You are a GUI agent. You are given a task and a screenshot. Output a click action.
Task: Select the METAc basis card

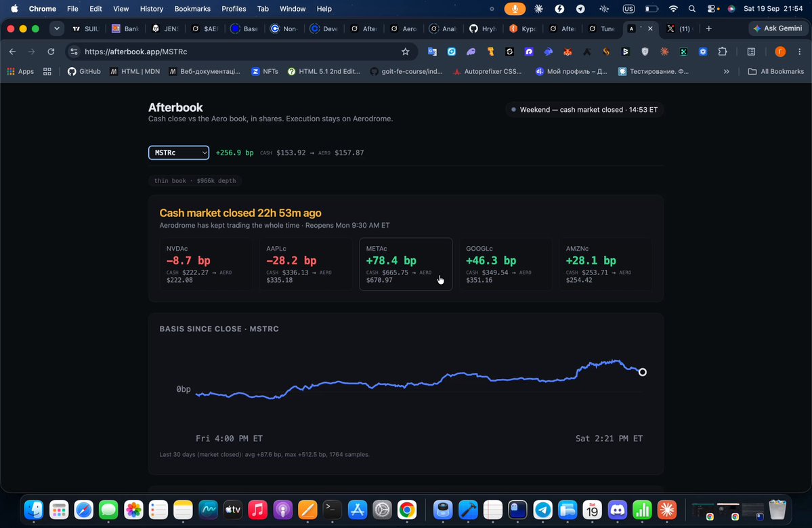coord(406,264)
